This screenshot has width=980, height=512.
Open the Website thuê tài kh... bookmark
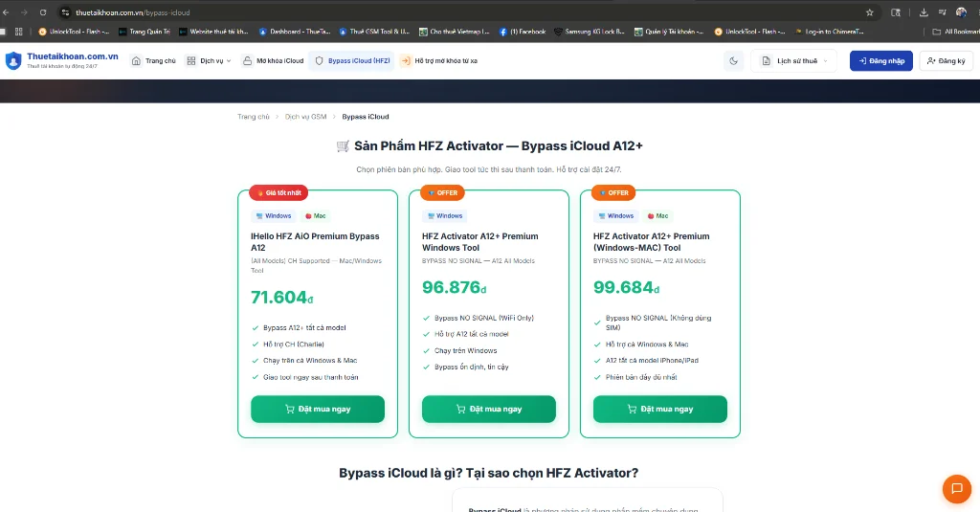coord(213,32)
